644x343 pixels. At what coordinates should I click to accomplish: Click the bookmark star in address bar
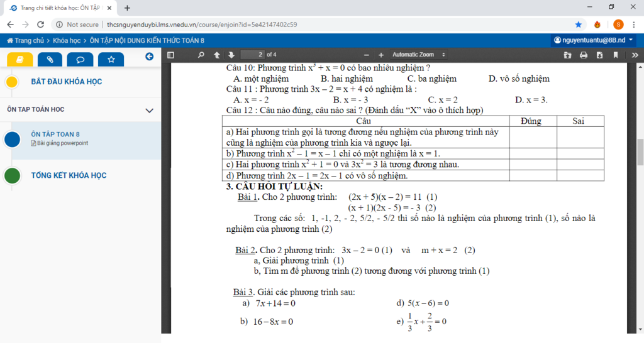click(x=579, y=24)
